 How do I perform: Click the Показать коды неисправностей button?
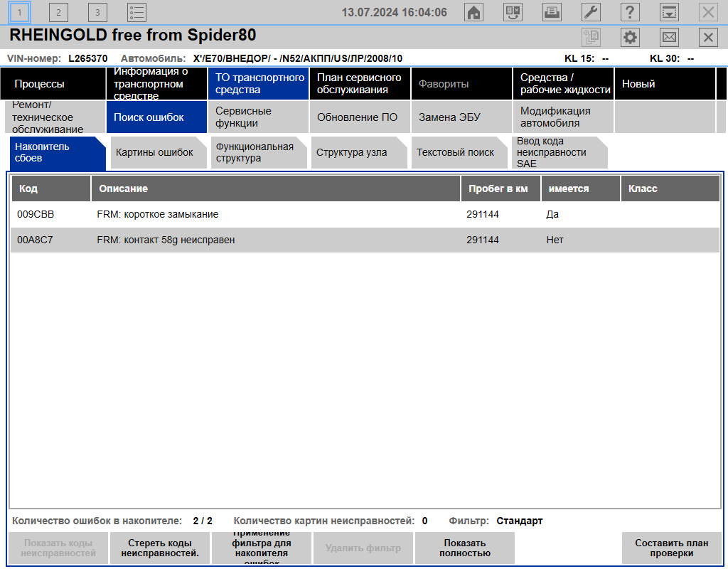58,548
